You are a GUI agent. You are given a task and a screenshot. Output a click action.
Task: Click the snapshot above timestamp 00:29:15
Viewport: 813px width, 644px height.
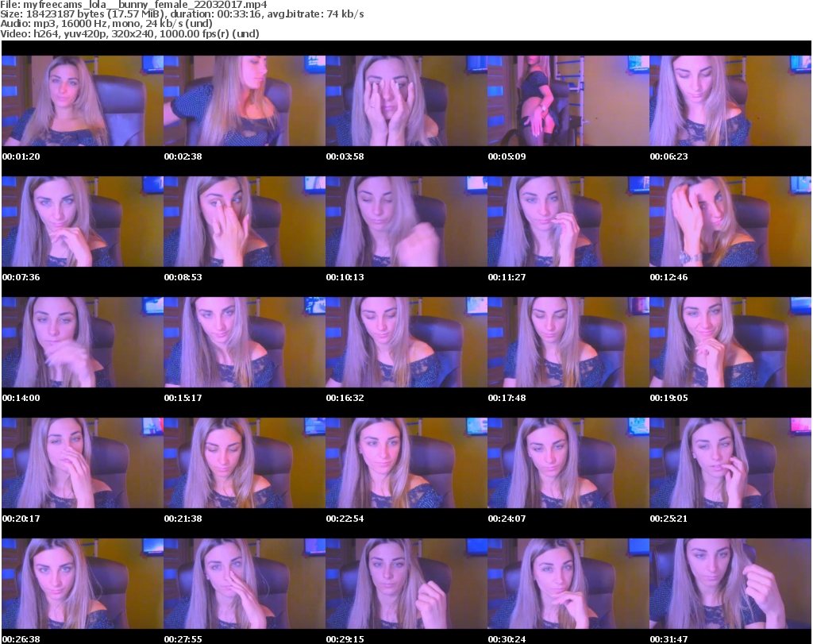406,584
